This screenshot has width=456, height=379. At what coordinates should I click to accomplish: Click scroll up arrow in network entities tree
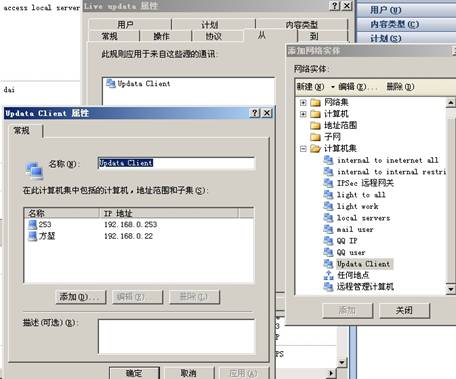point(451,103)
